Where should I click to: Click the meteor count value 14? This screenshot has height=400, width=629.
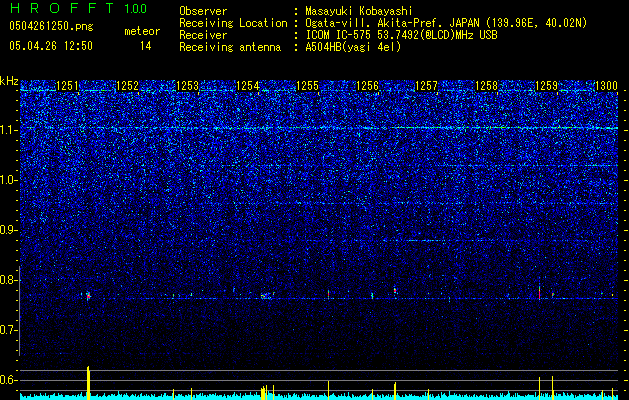[145, 46]
